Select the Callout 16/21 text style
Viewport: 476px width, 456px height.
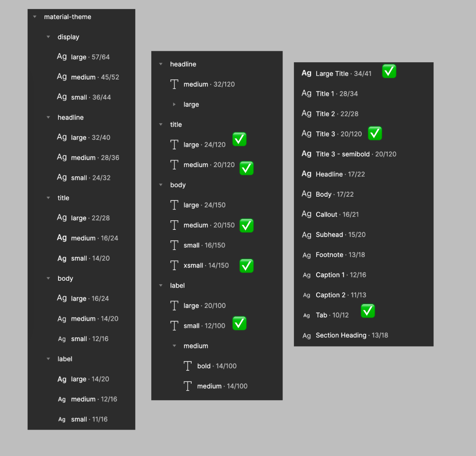pyautogui.click(x=337, y=214)
